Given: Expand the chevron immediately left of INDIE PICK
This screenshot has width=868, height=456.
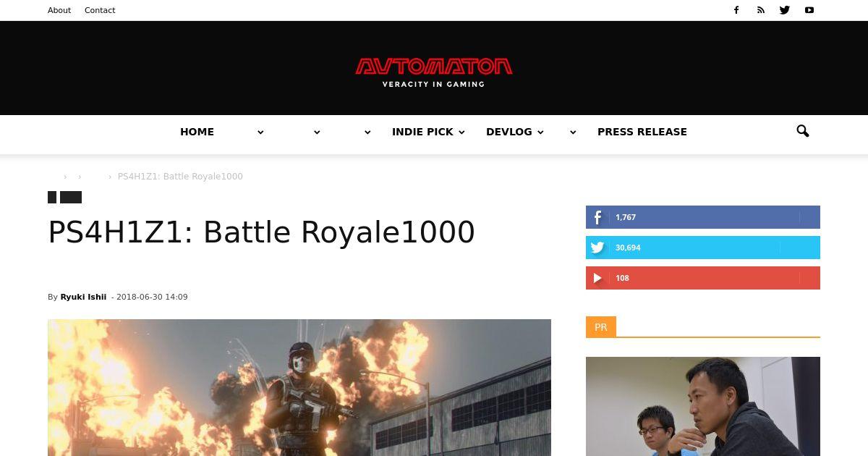Looking at the screenshot, I should [x=367, y=132].
